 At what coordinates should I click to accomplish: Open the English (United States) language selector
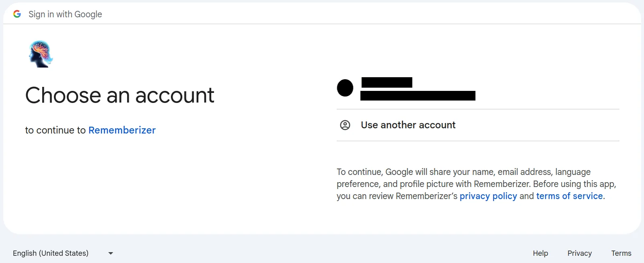(63, 253)
